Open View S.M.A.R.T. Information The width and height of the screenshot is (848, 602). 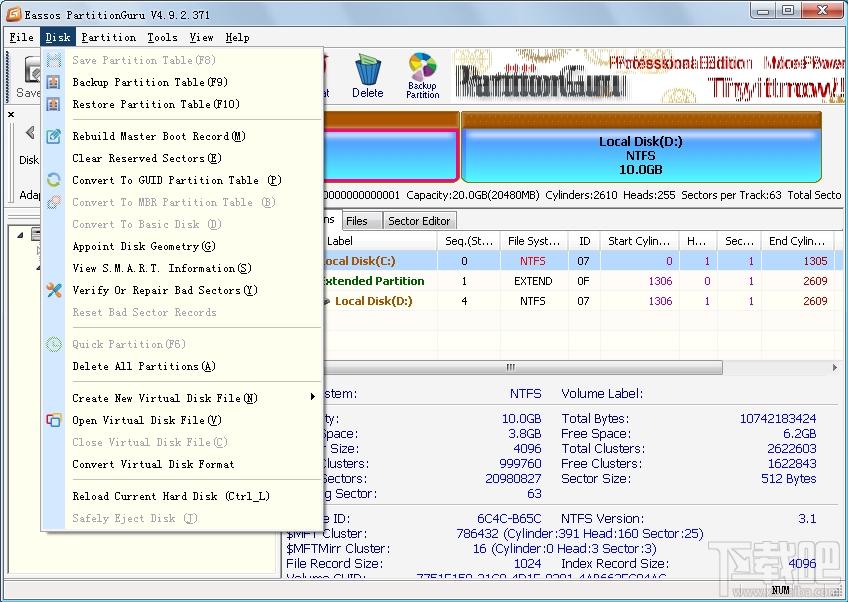[x=182, y=268]
